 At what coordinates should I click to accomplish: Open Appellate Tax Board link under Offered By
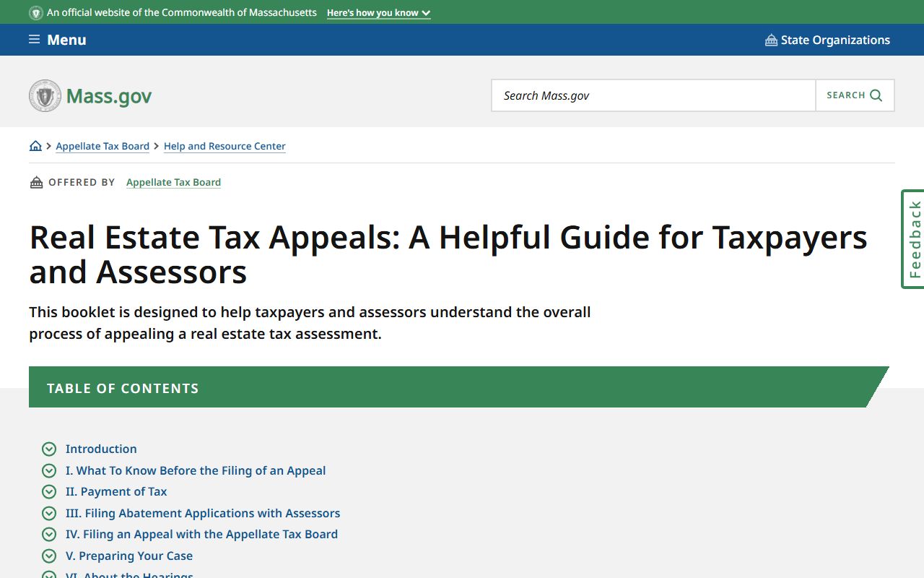pos(173,182)
